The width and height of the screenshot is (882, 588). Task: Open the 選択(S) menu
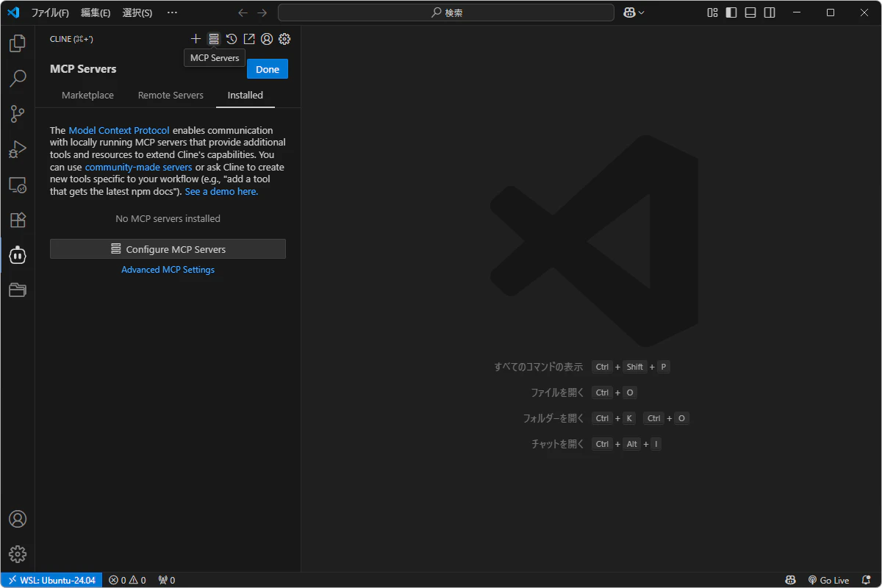point(137,12)
